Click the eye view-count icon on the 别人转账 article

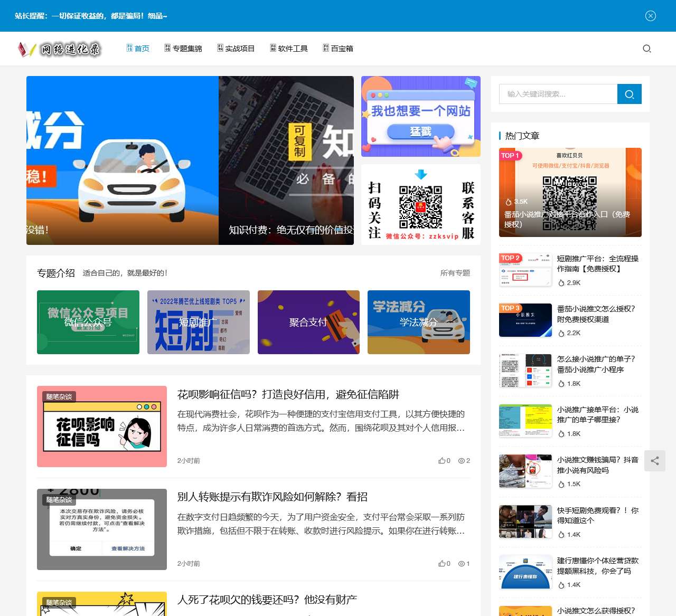click(x=461, y=563)
